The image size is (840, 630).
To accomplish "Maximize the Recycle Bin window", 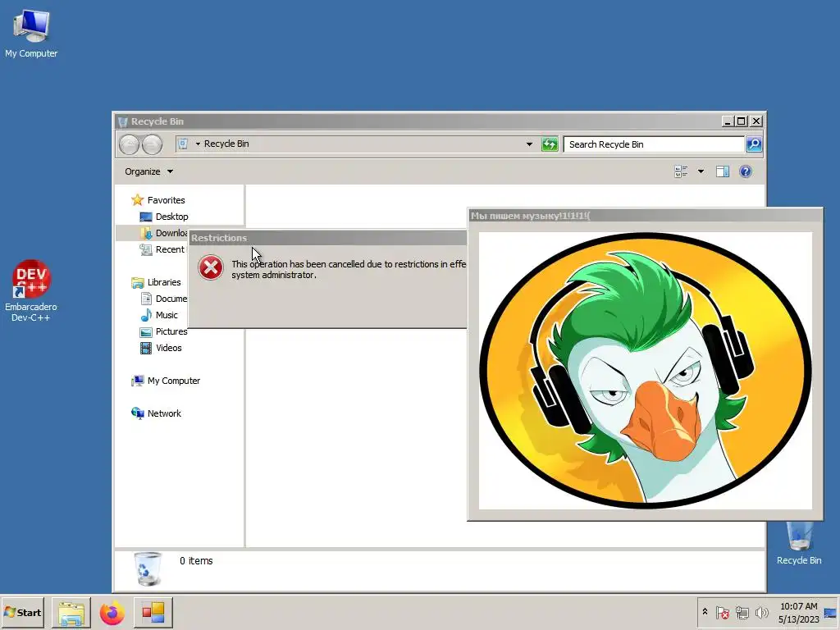I will (x=741, y=121).
